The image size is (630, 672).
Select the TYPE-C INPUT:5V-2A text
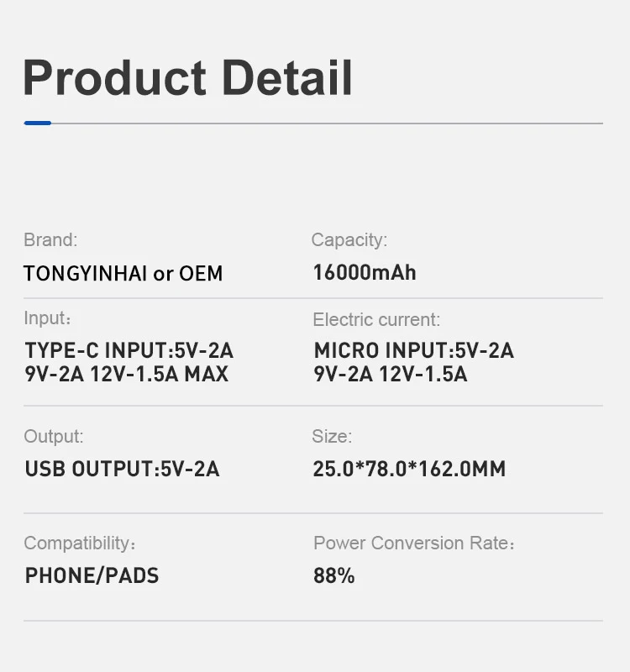(129, 350)
